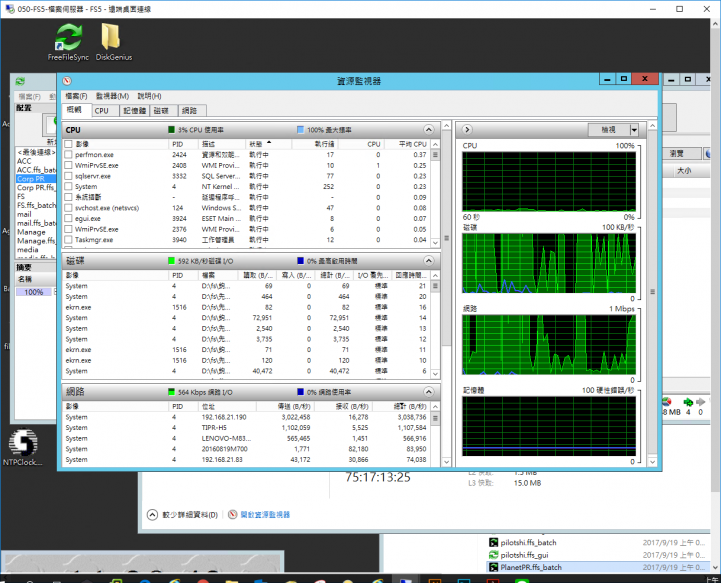Open the 說明(H) menu
721x583 pixels.
click(149, 96)
